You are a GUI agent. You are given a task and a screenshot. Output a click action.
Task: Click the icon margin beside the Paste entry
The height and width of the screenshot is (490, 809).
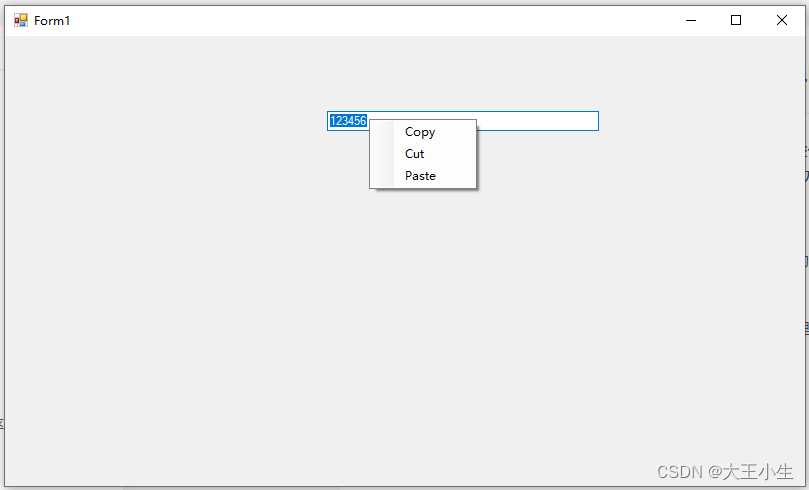coord(382,176)
